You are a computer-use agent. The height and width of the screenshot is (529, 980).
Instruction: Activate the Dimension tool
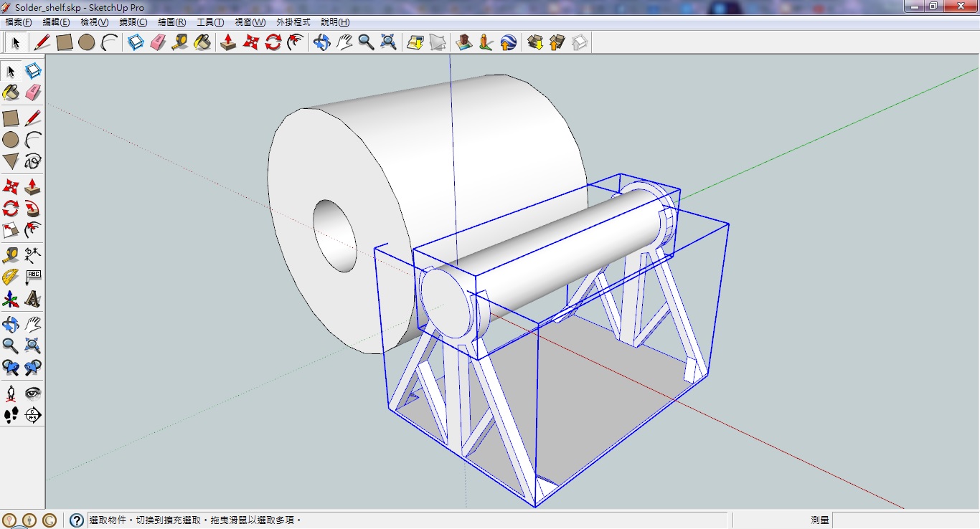(33, 255)
